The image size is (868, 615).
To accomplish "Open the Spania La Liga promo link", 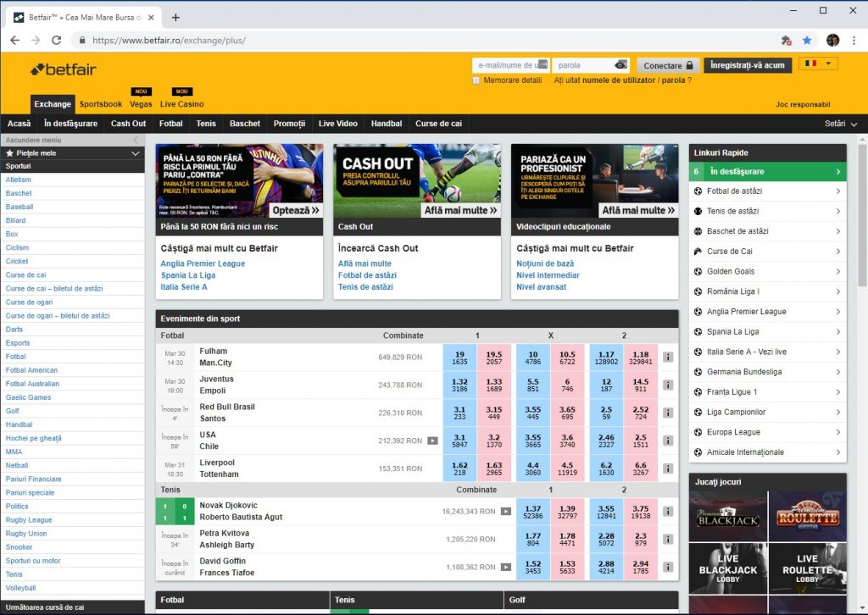I will [x=188, y=275].
